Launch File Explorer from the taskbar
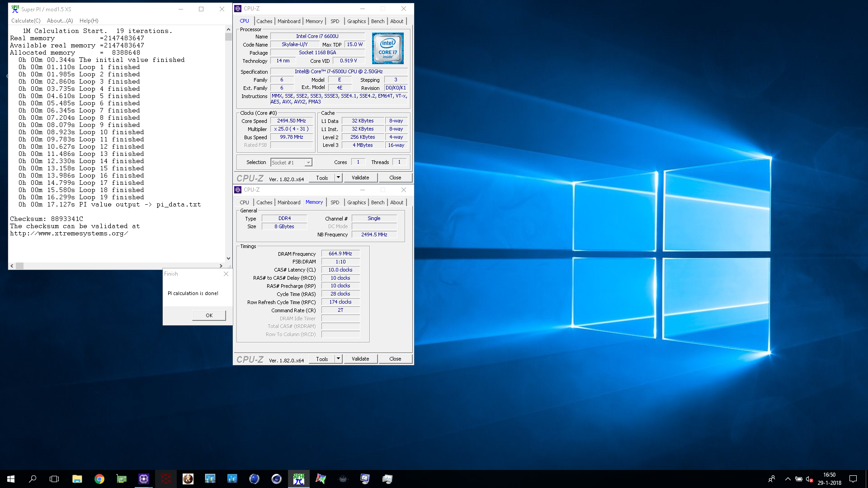The height and width of the screenshot is (488, 868). [x=77, y=479]
